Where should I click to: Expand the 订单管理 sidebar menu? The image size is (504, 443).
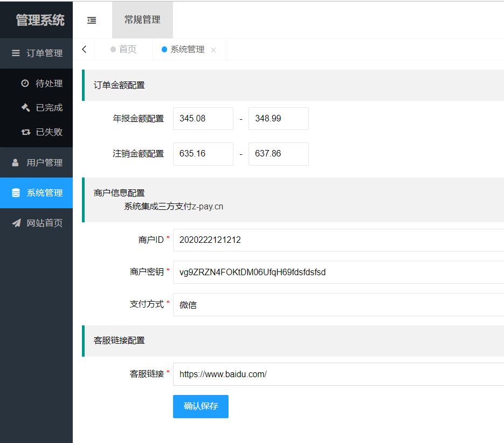44,53
